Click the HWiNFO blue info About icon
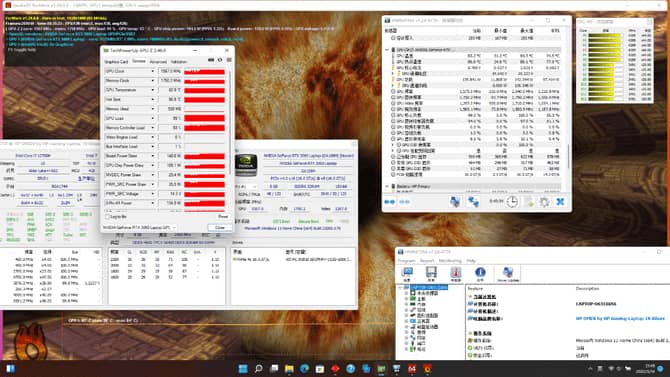This screenshot has width=670, height=377. 480,274
